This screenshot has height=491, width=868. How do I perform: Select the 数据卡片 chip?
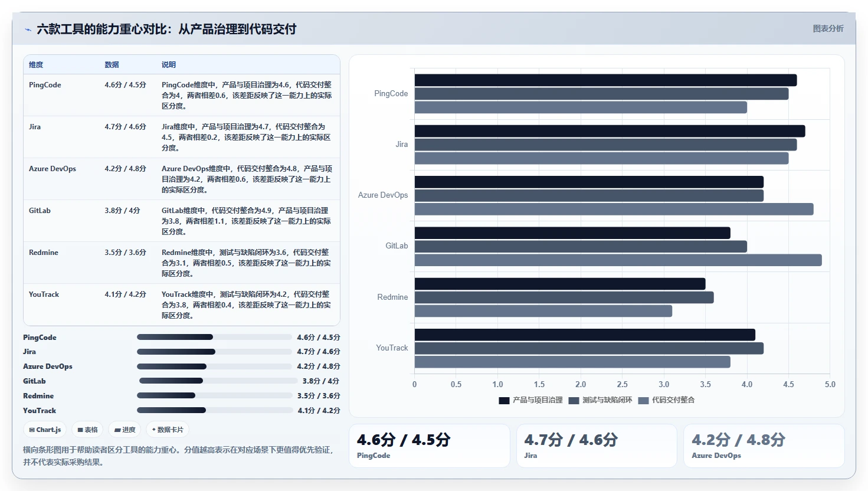click(x=168, y=430)
